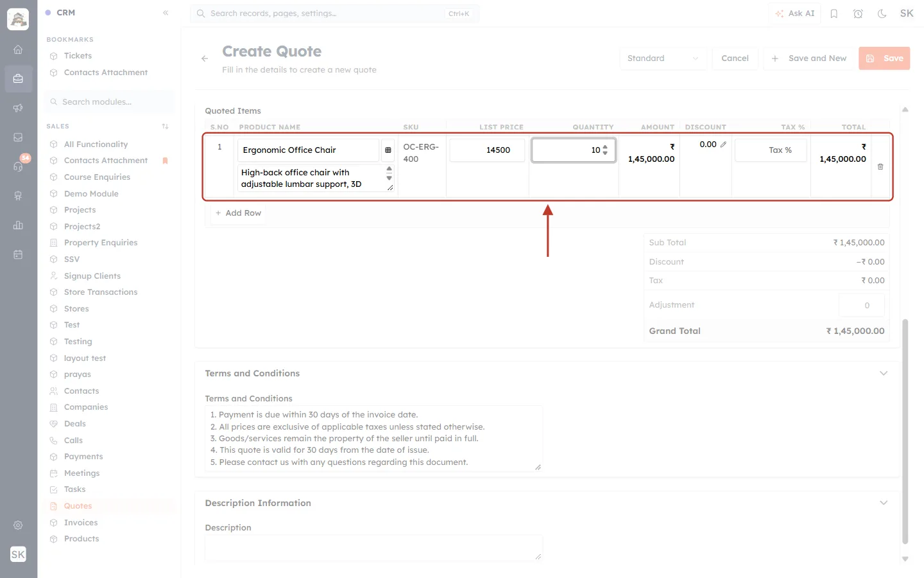Click the bookmark icon in top bar
Viewport: 924px width, 578px height.
(x=834, y=13)
